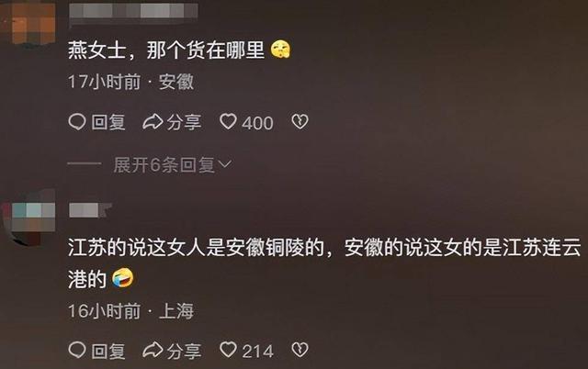Click the chevron next to 展开6条回复
Image resolution: width=588 pixels, height=369 pixels.
click(x=225, y=164)
